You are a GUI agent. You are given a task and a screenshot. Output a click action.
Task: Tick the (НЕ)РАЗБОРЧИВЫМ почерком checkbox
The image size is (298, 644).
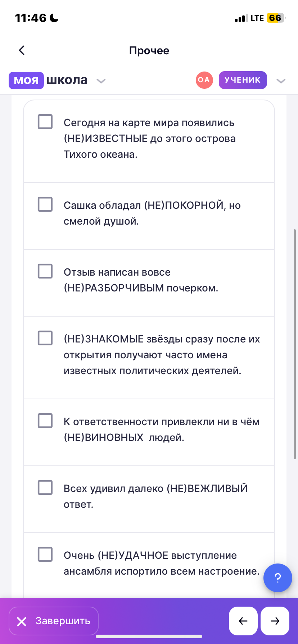45,271
